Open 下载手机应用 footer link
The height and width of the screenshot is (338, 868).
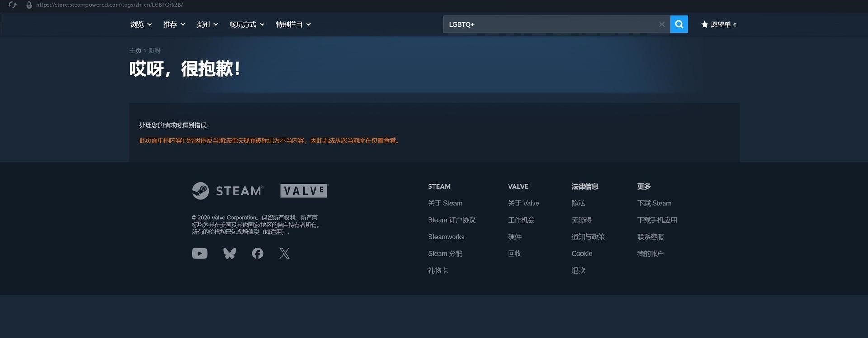point(657,220)
